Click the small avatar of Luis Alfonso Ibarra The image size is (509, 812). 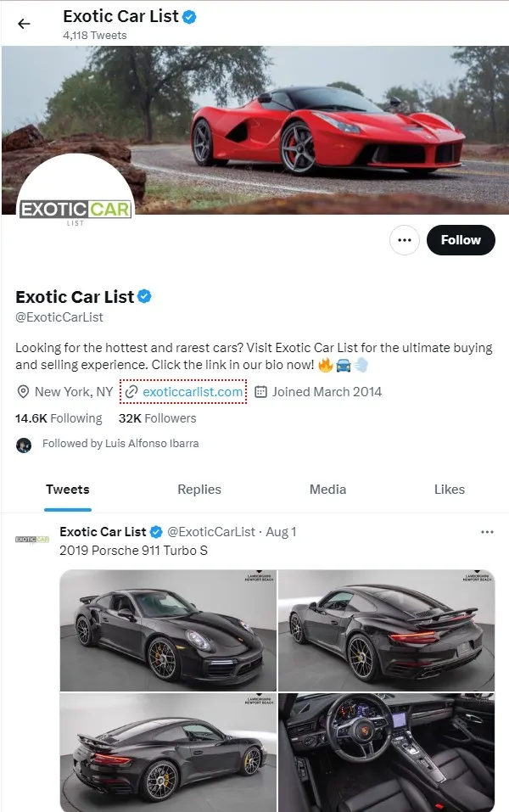(23, 444)
